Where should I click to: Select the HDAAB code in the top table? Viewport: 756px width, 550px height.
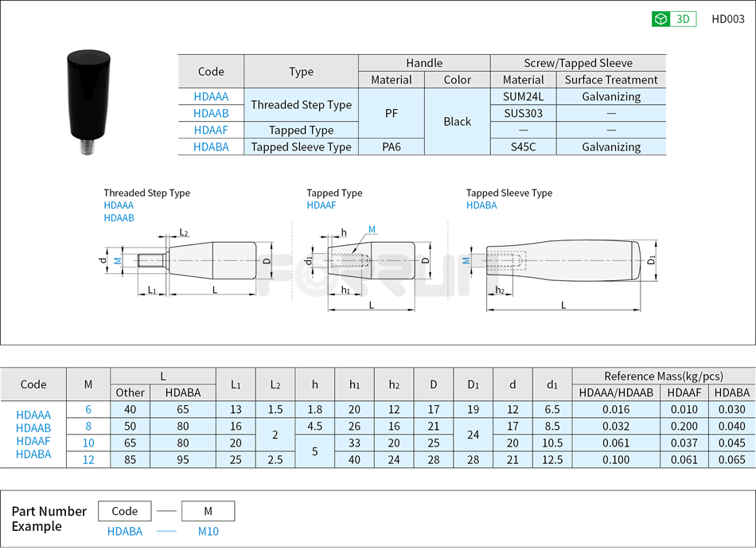(x=210, y=113)
